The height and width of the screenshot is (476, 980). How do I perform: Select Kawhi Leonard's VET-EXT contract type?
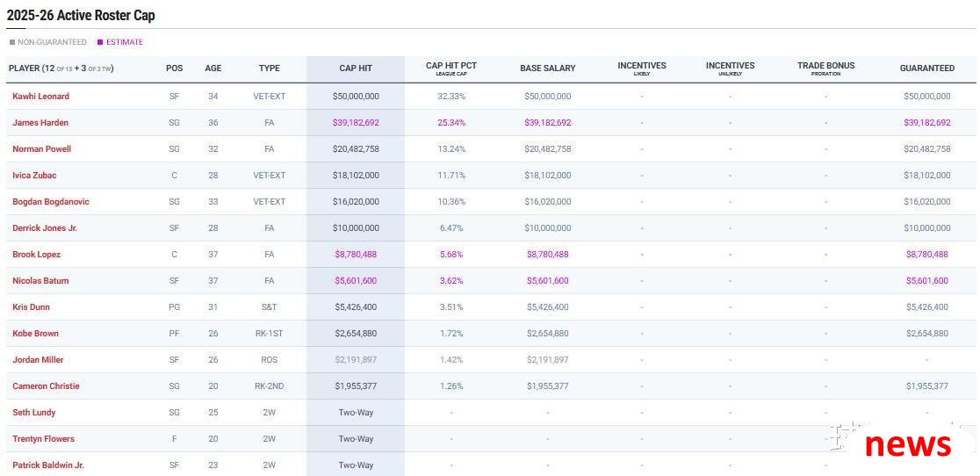coord(270,97)
